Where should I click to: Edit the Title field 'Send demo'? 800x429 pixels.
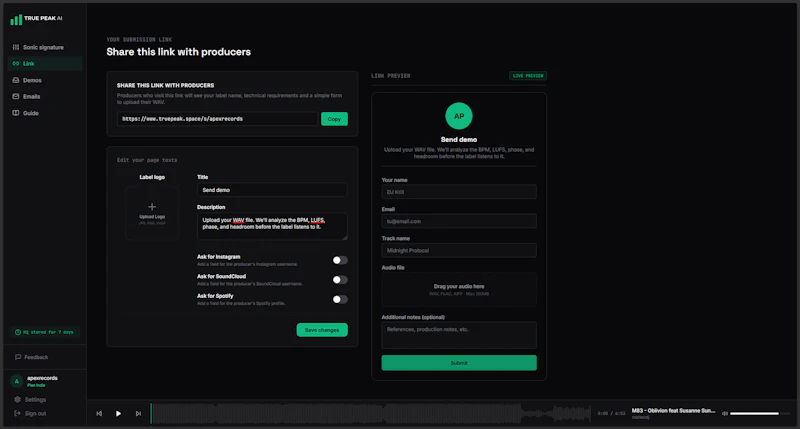272,190
